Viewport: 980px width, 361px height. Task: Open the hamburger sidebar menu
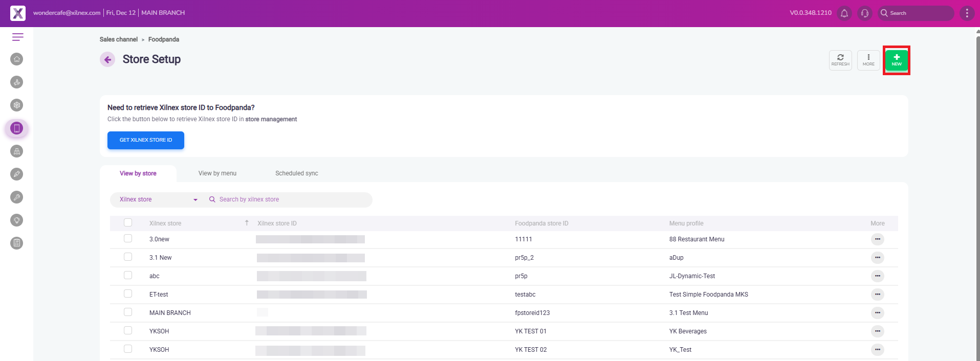[17, 37]
